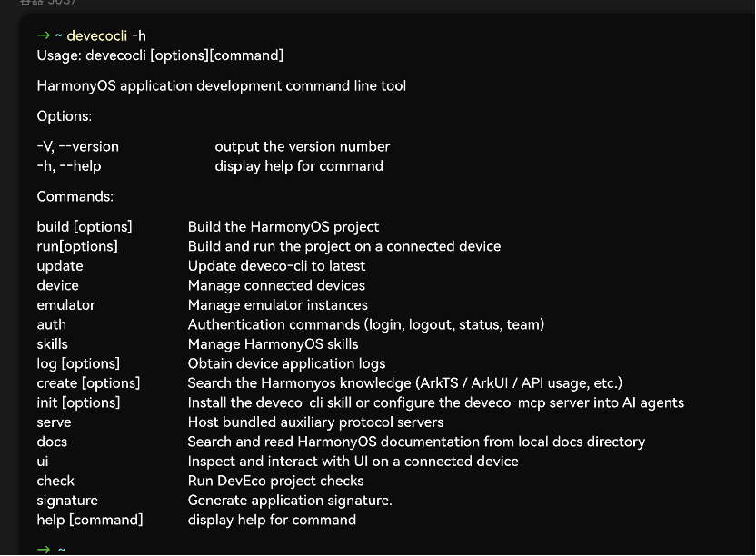The image size is (756, 556).
Task: Click the 'help [command]' entry
Action: click(90, 520)
